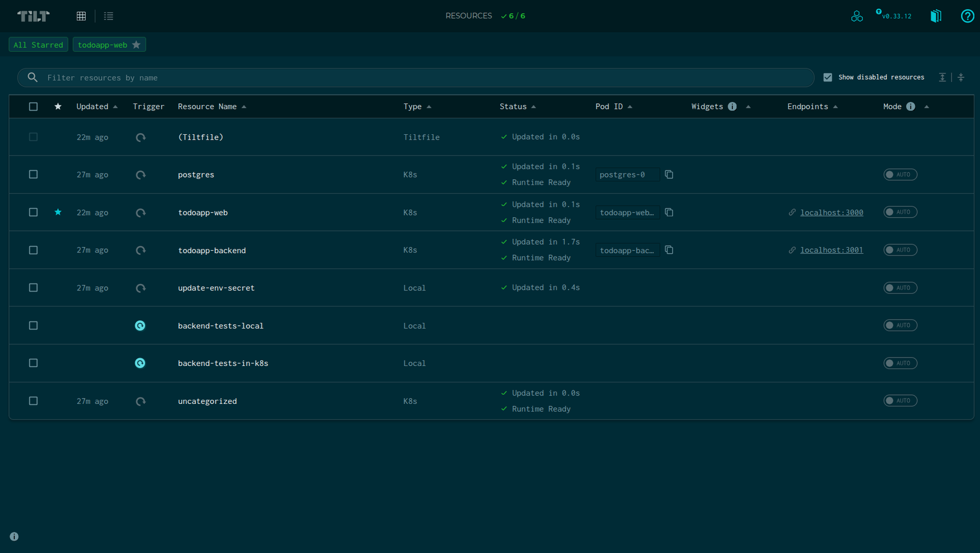Trigger update for todoapp-backend

[140, 250]
